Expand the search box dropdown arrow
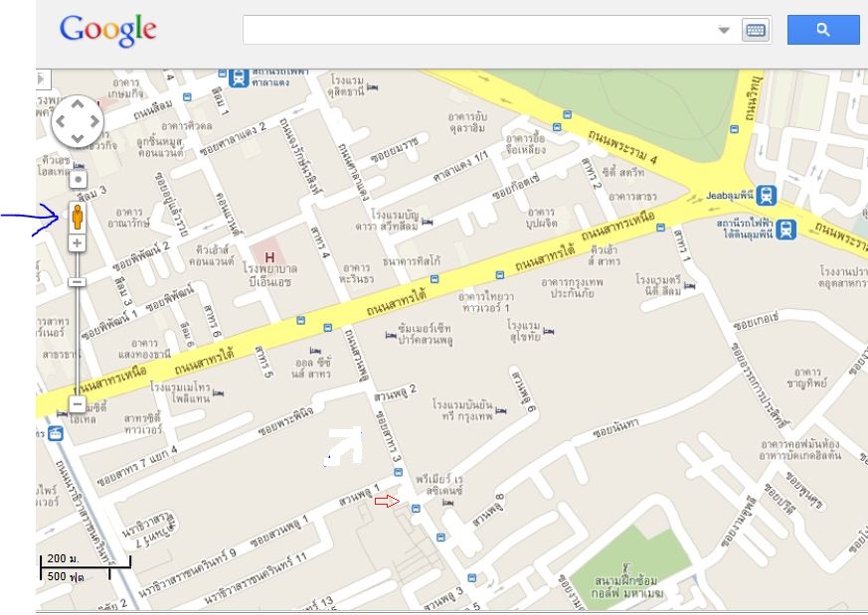The width and height of the screenshot is (868, 615). [724, 30]
